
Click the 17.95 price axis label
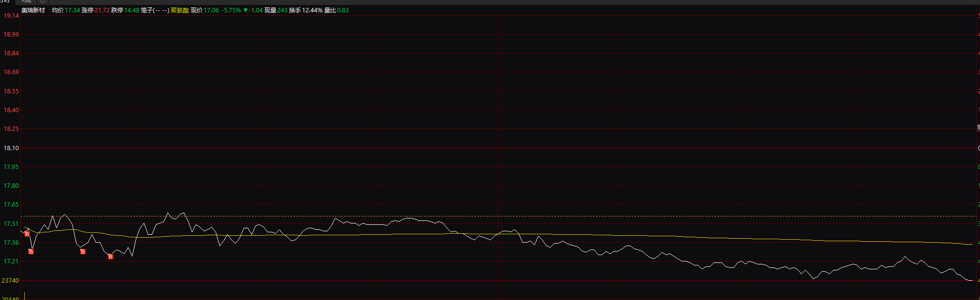tap(11, 167)
